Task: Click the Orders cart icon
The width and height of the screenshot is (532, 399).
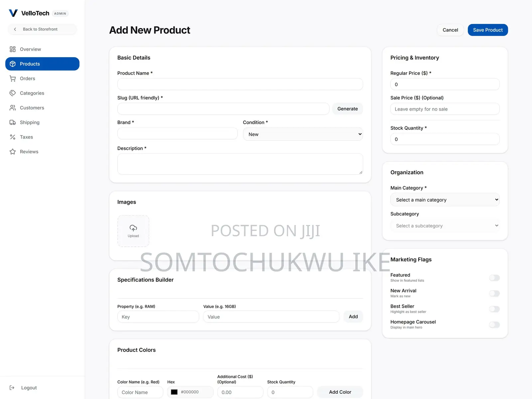Action: coord(13,78)
